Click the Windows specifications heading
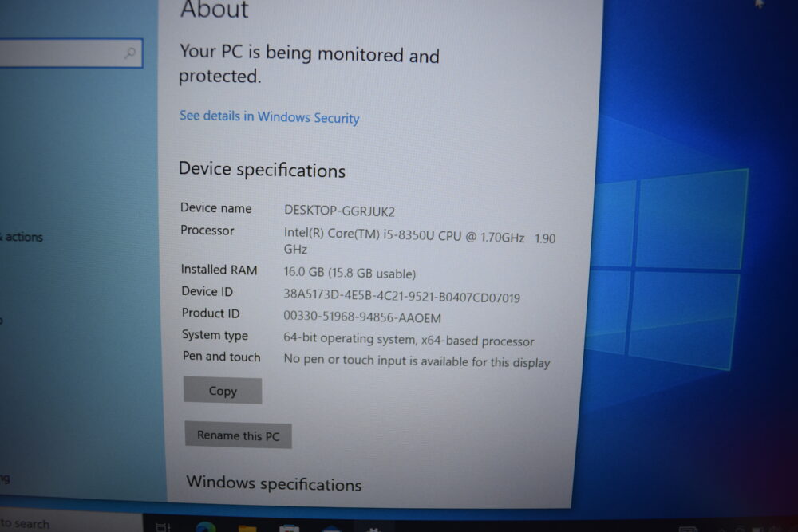The image size is (798, 532). [x=274, y=483]
